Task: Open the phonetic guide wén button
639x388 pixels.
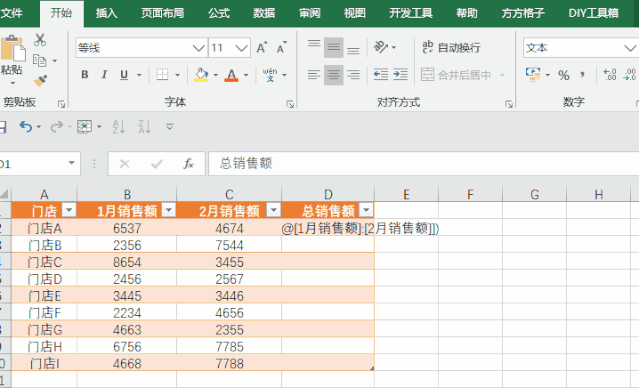Action: (270, 75)
